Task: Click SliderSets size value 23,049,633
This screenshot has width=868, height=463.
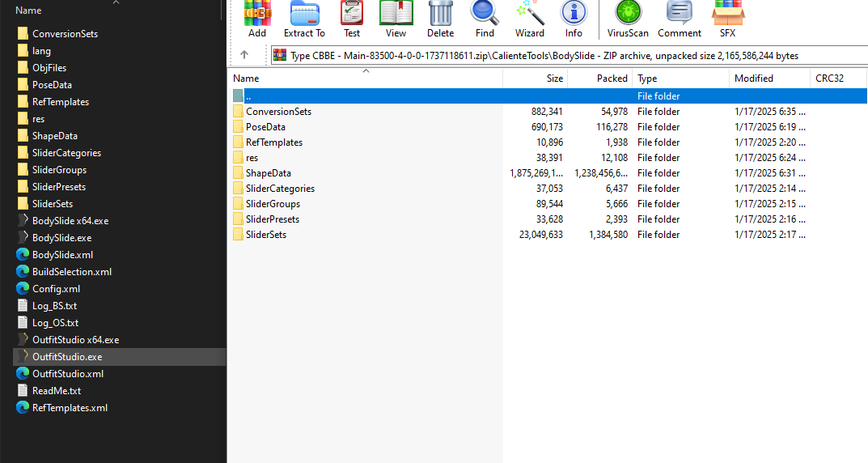Action: click(x=541, y=235)
